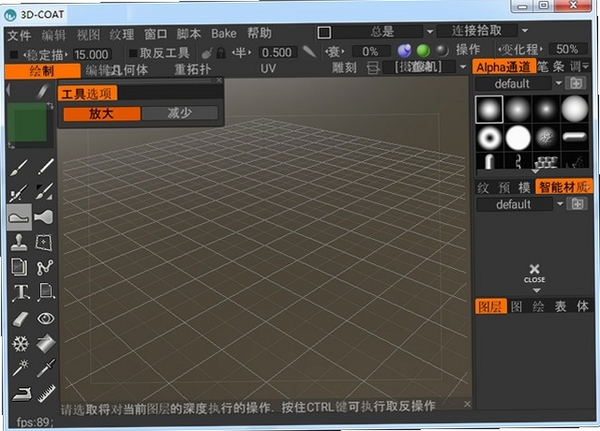This screenshot has width=600, height=431.
Task: Select the stamp clone tool
Action: point(19,242)
